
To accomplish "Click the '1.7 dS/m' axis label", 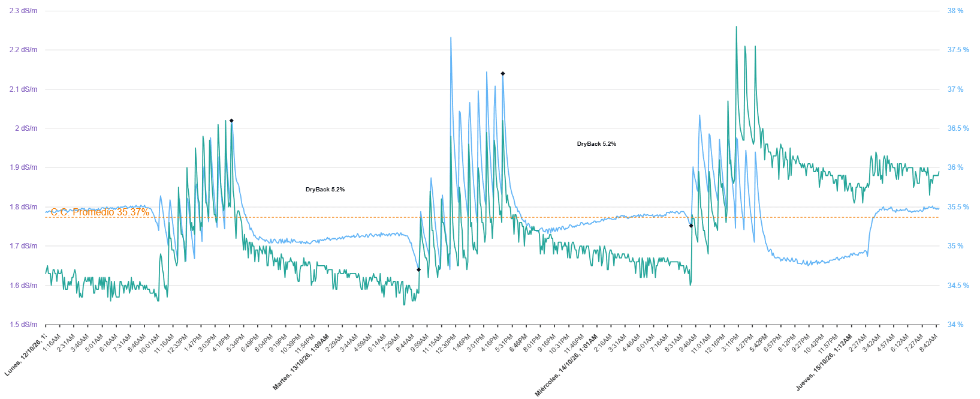I will (x=23, y=246).
